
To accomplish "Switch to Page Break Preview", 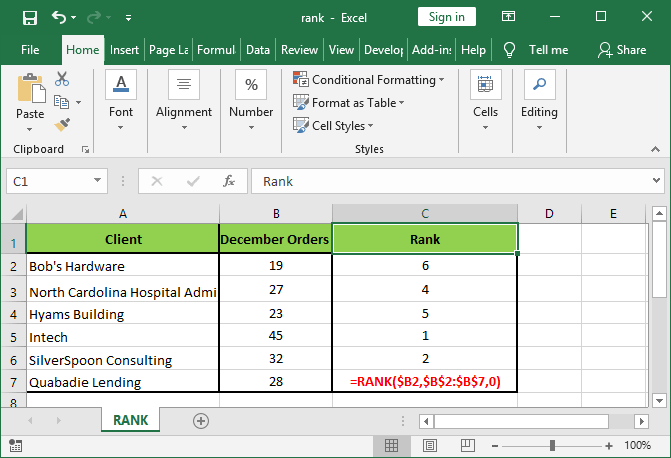I will pos(467,446).
